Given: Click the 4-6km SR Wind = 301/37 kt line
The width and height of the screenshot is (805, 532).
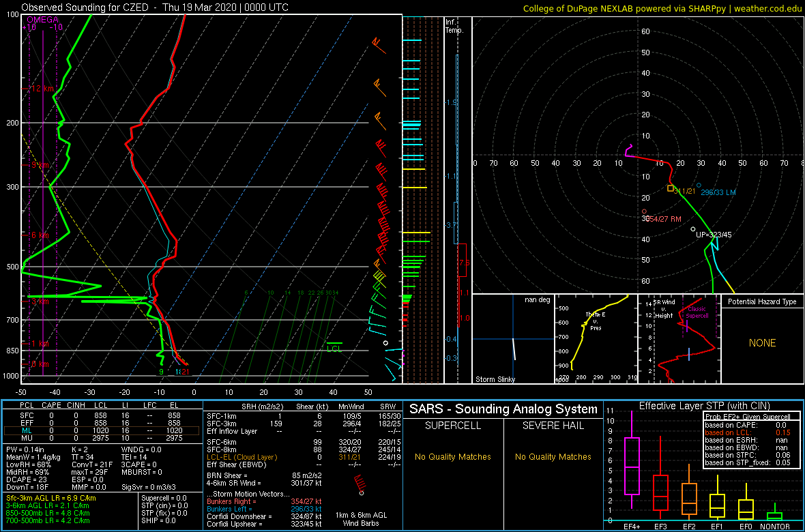Looking at the screenshot, I should 265,483.
